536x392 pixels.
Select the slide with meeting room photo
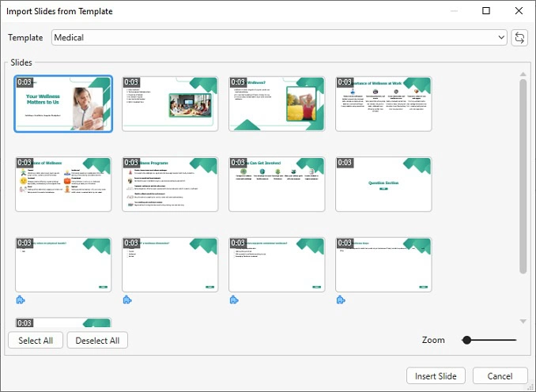coord(170,104)
